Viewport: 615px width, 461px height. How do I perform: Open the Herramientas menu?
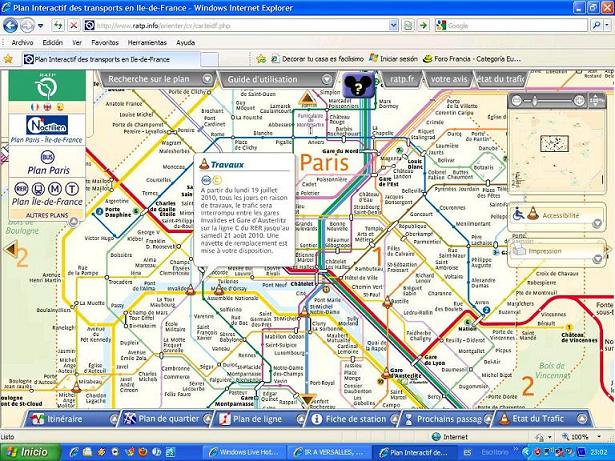[x=147, y=42]
